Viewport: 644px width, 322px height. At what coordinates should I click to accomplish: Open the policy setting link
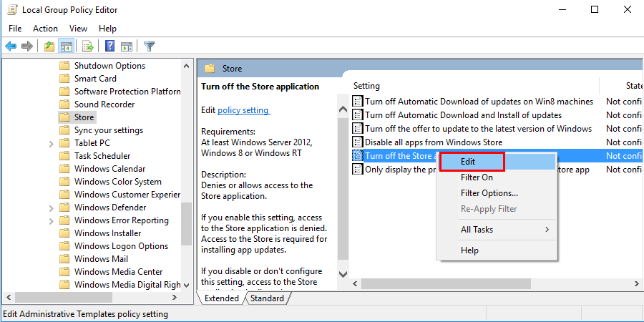click(x=243, y=110)
